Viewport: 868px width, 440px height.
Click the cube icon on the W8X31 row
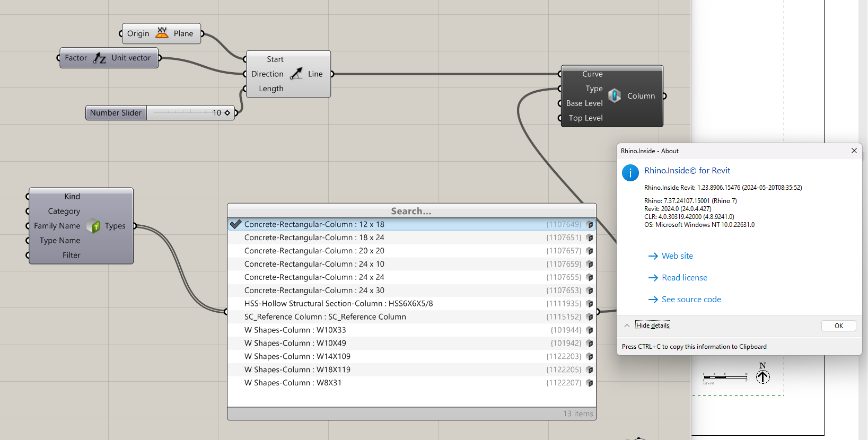click(x=589, y=383)
